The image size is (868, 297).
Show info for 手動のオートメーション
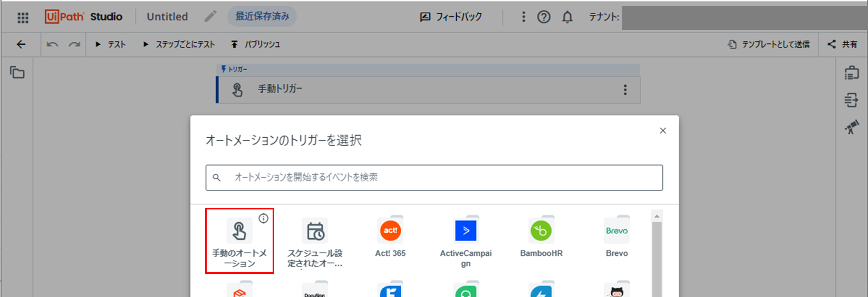pyautogui.click(x=263, y=218)
